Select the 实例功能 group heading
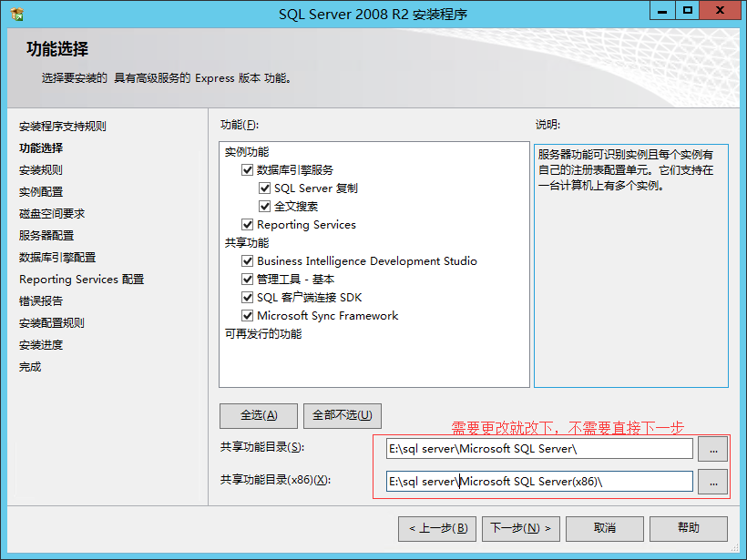This screenshot has width=747, height=560. tap(247, 152)
